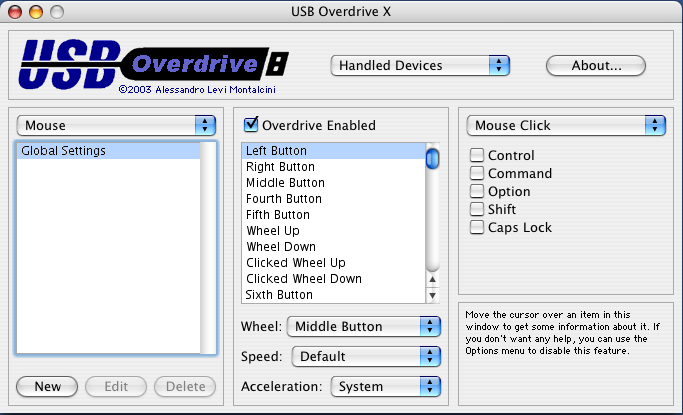Select Middle Button in the list
This screenshot has width=683, height=415.
333,183
